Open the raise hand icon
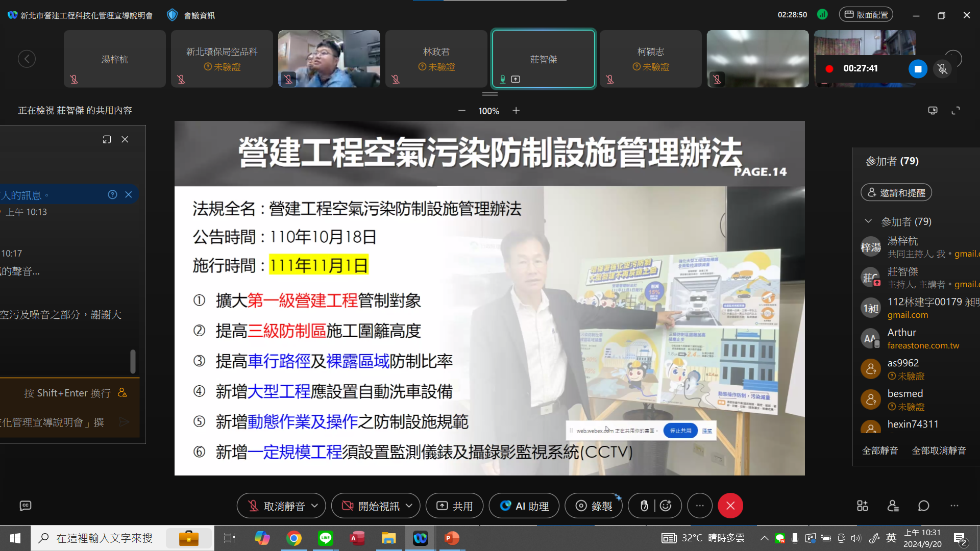Viewport: 980px width, 551px height. (x=644, y=506)
